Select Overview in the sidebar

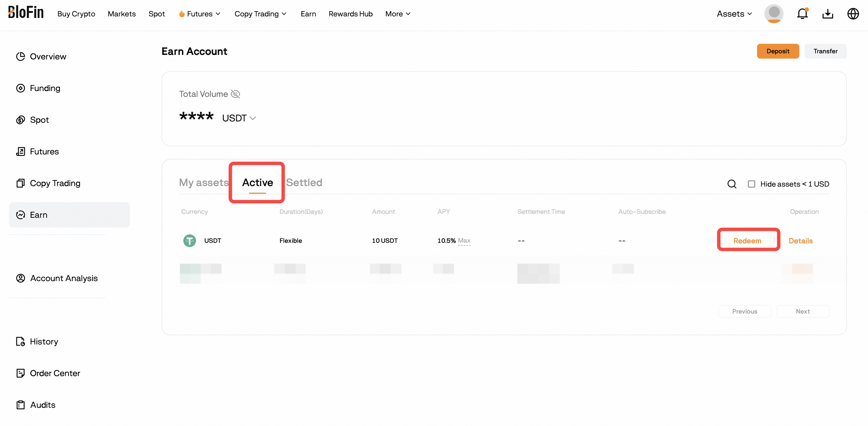click(x=48, y=56)
